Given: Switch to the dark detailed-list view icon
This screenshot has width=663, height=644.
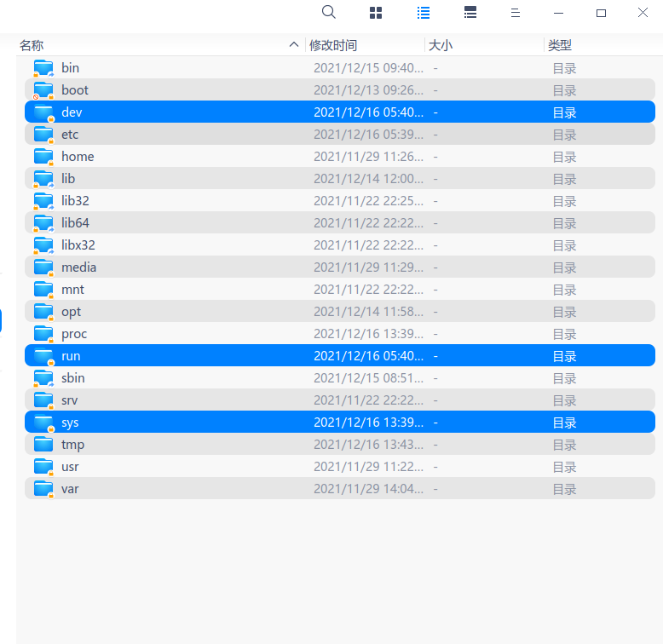Looking at the screenshot, I should tap(470, 12).
